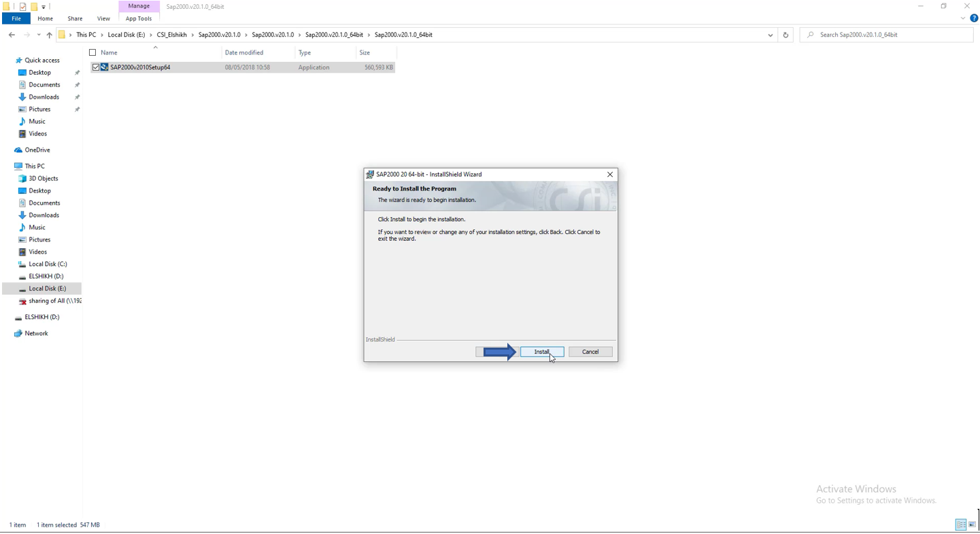Select the Manage contextual tab

[x=139, y=6]
